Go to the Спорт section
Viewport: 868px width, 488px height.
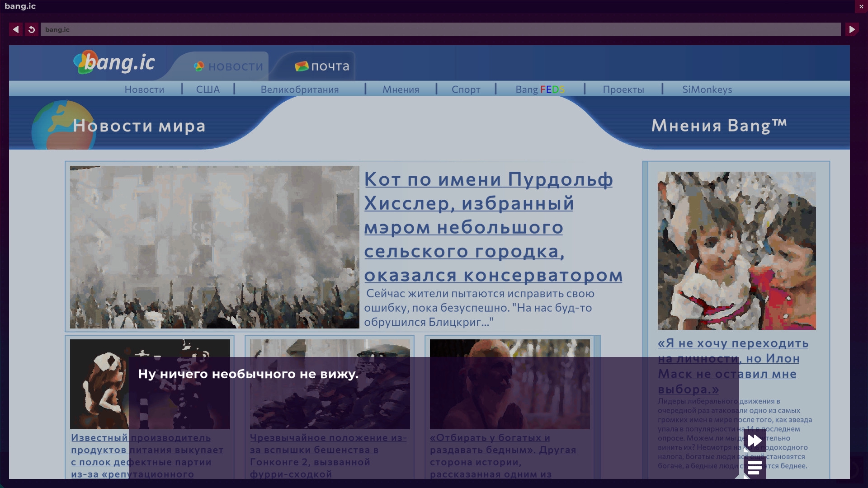(x=466, y=89)
